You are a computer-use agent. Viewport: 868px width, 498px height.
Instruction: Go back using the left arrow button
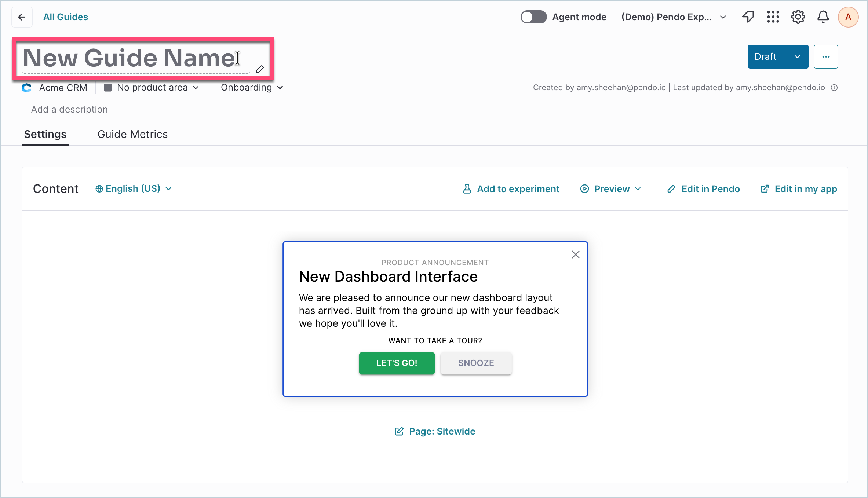(x=22, y=17)
